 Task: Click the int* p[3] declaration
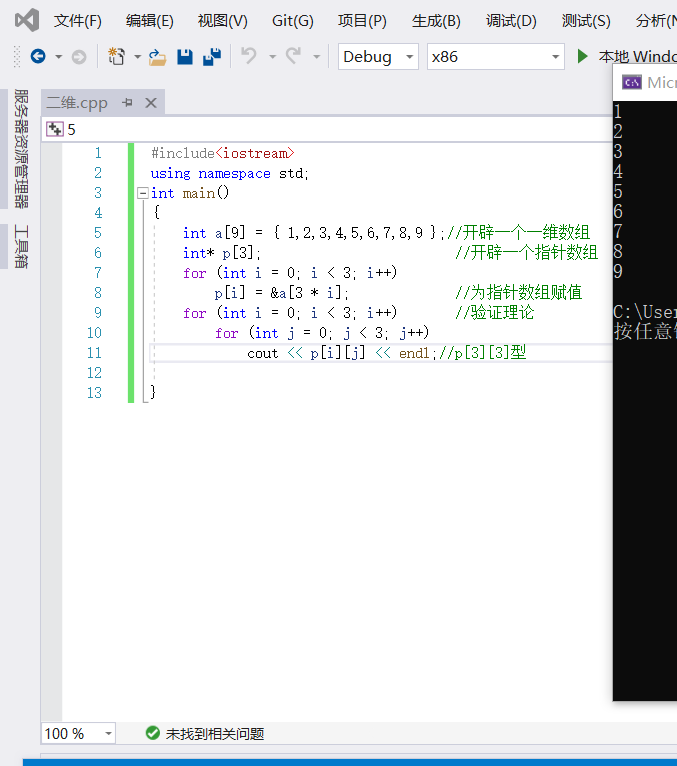coord(222,253)
